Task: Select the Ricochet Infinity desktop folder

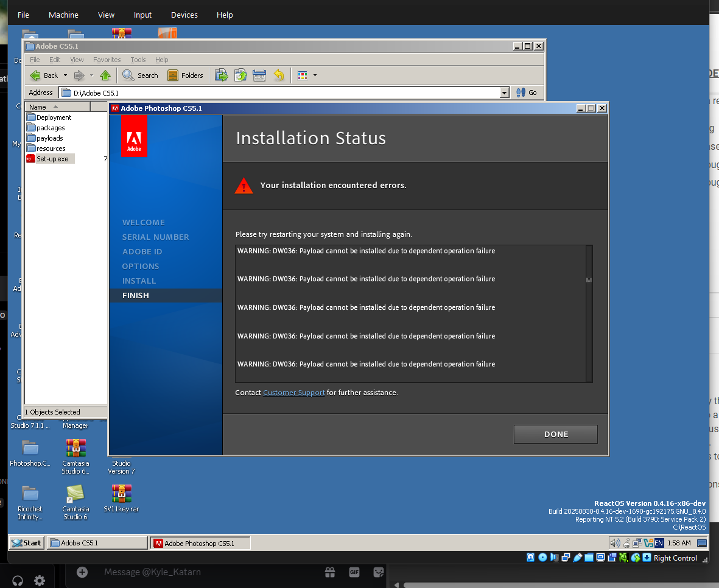Action: [x=30, y=502]
